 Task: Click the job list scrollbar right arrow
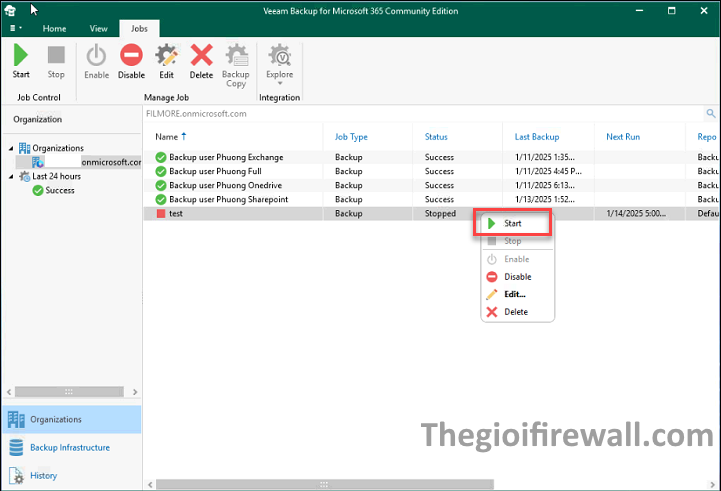(713, 485)
